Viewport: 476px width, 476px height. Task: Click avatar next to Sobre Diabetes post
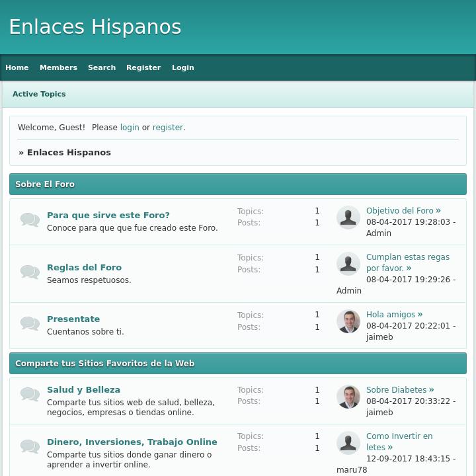coord(348,397)
